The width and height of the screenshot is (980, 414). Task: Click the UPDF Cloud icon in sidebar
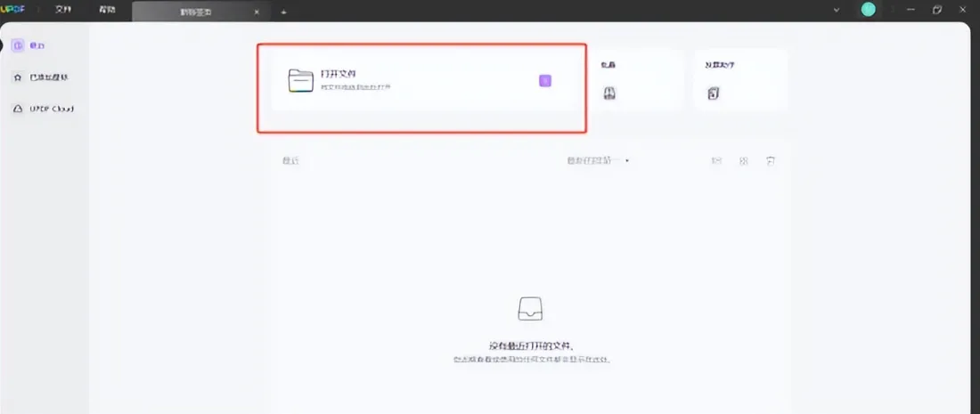(x=17, y=109)
